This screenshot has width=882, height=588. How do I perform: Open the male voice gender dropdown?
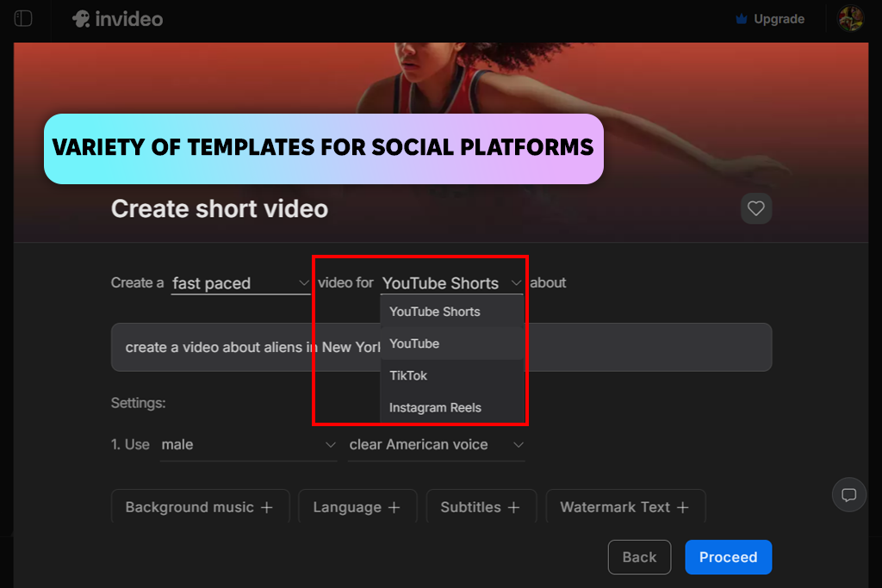(248, 444)
